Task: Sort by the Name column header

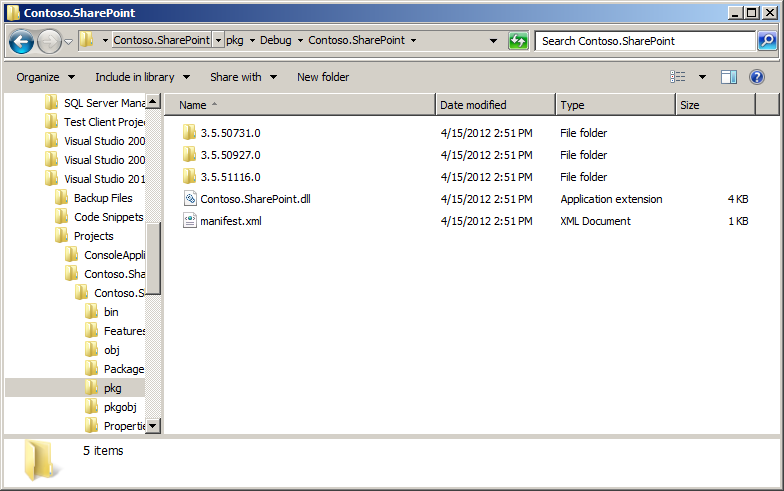Action: coord(300,104)
